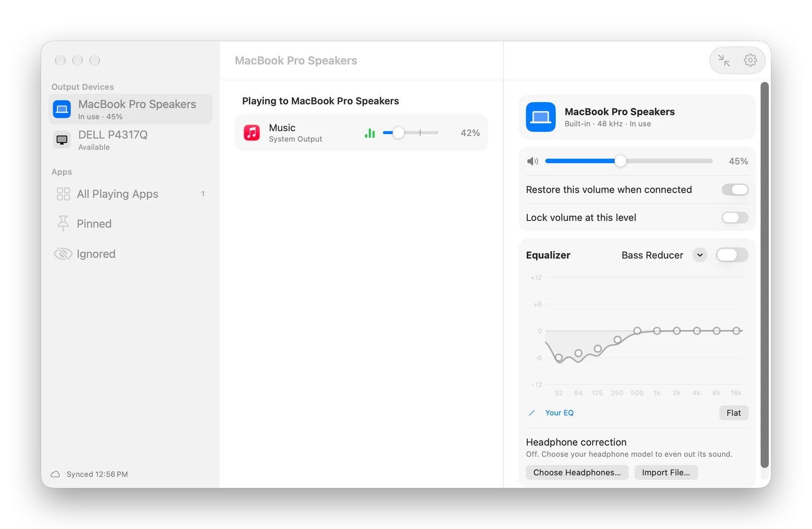812x529 pixels.
Task: Click the 2k EQ band handle
Action: [677, 330]
